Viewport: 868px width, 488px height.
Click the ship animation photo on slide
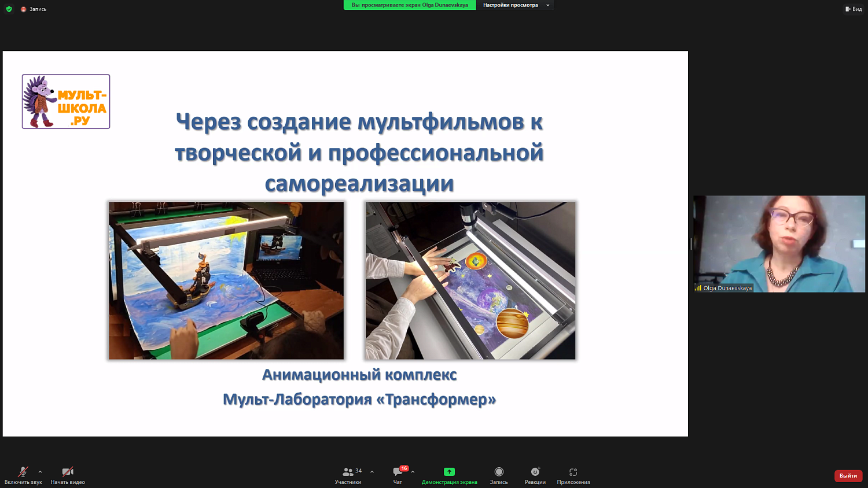[x=226, y=280]
